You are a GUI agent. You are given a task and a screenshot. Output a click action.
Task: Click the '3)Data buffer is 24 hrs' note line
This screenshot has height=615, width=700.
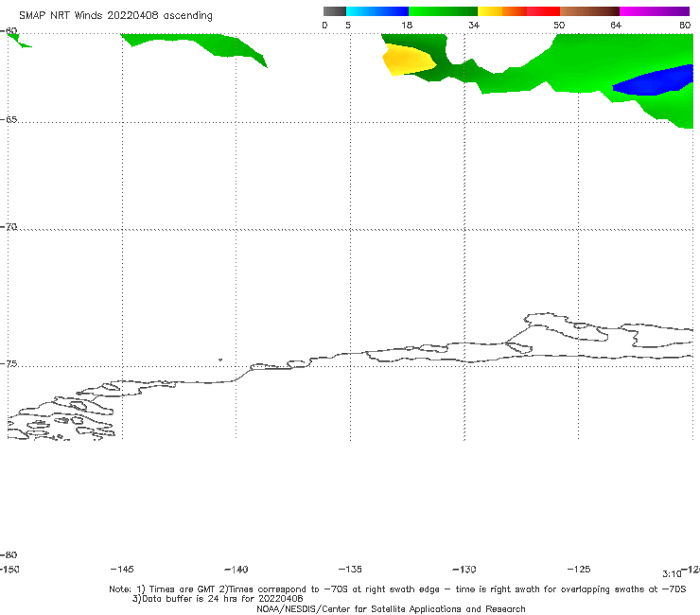(x=218, y=599)
